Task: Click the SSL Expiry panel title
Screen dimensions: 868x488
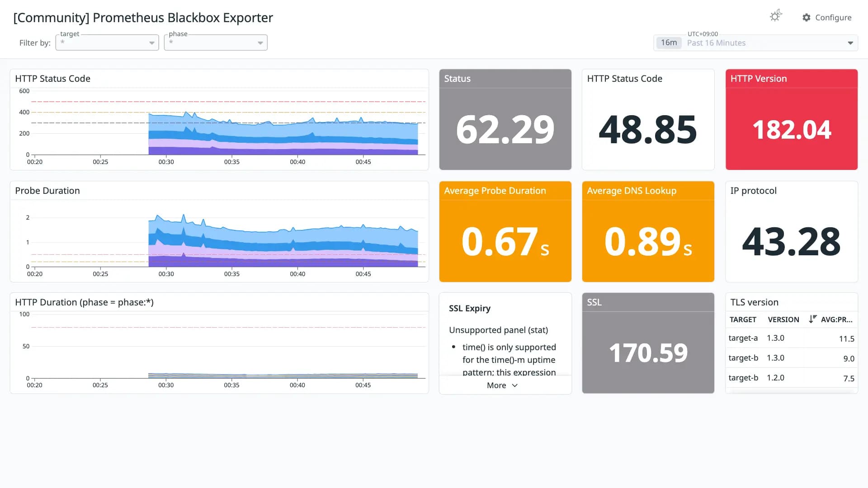Action: point(470,308)
